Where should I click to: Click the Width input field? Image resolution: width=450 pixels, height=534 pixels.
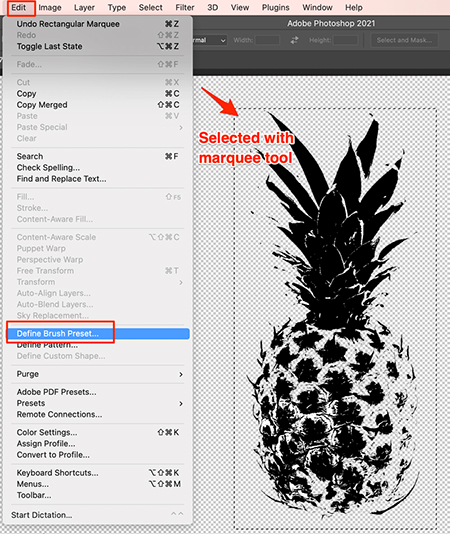pos(267,40)
